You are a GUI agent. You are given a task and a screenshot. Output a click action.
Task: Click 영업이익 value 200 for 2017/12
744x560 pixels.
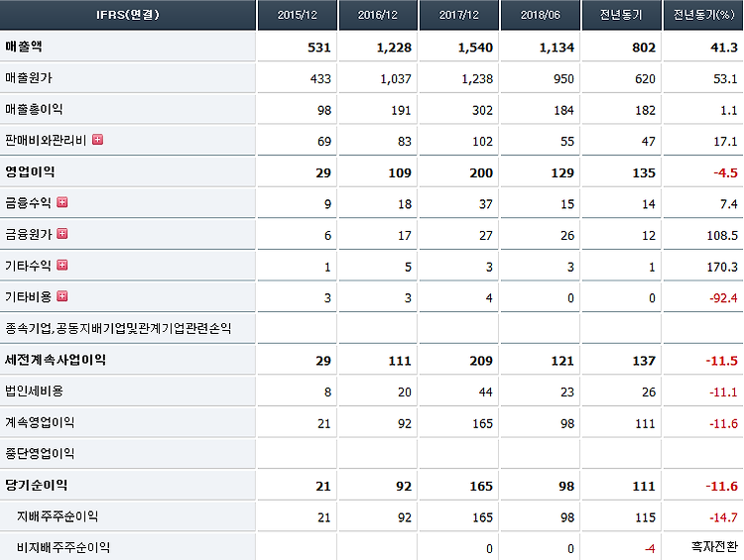[481, 172]
